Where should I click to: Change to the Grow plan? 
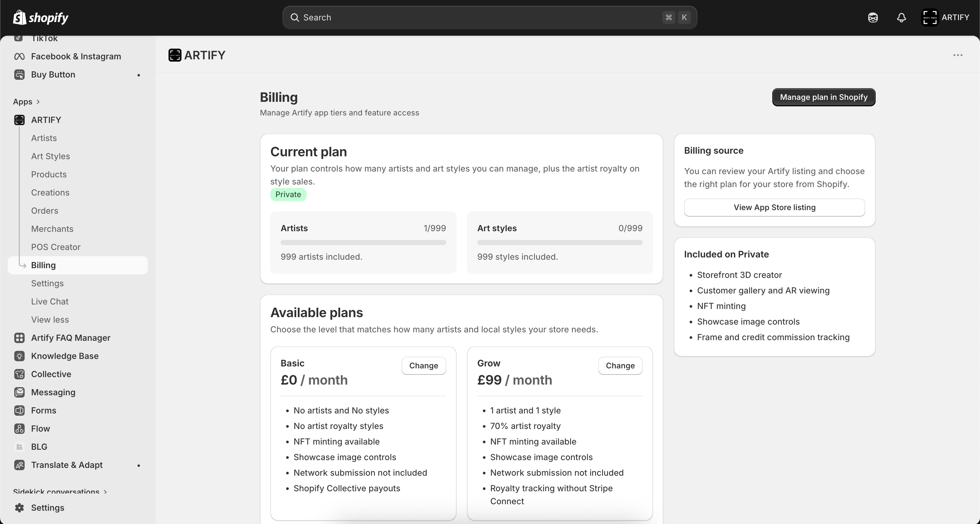[620, 366]
